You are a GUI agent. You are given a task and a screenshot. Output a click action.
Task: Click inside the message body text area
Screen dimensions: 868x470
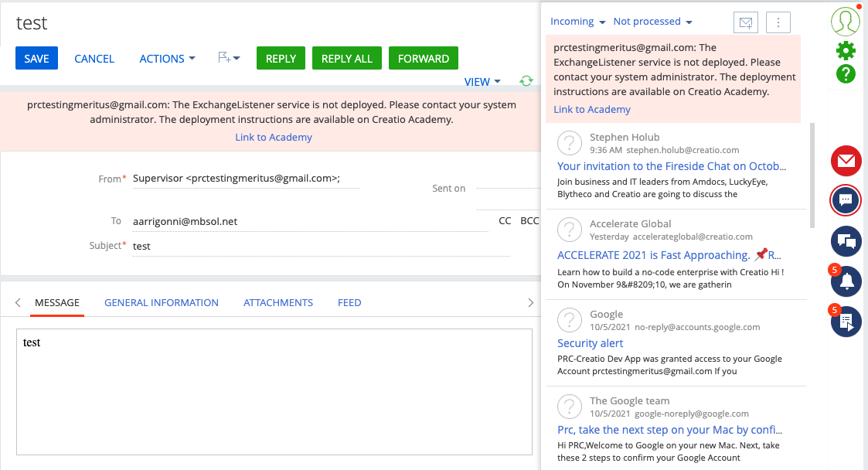pyautogui.click(x=274, y=392)
